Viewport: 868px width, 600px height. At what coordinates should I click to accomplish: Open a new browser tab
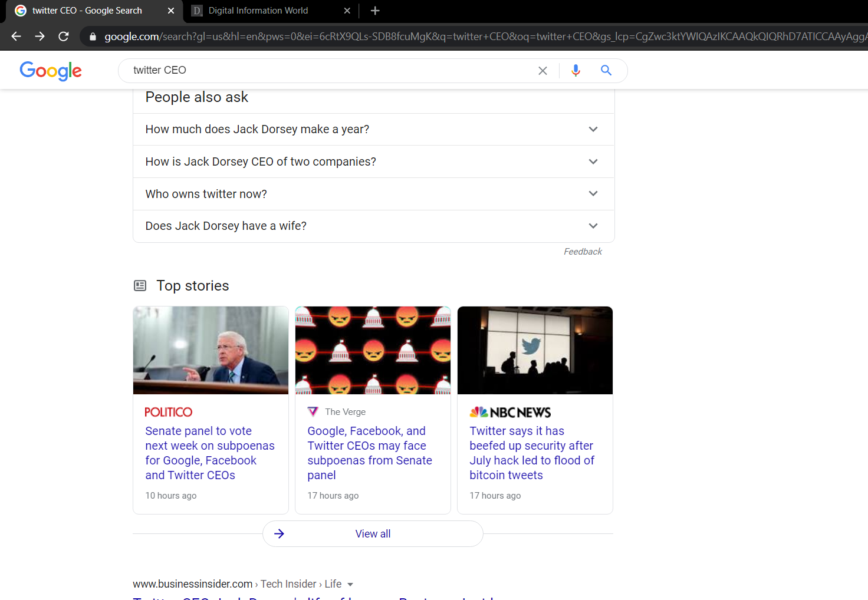tap(374, 10)
